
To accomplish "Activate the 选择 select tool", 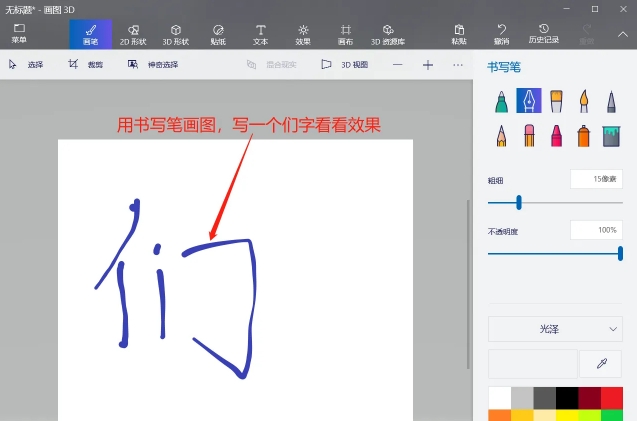I will [x=26, y=64].
